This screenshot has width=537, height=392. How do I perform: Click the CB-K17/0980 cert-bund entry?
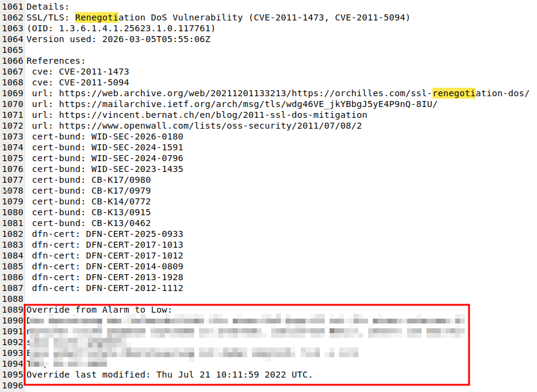(x=121, y=180)
